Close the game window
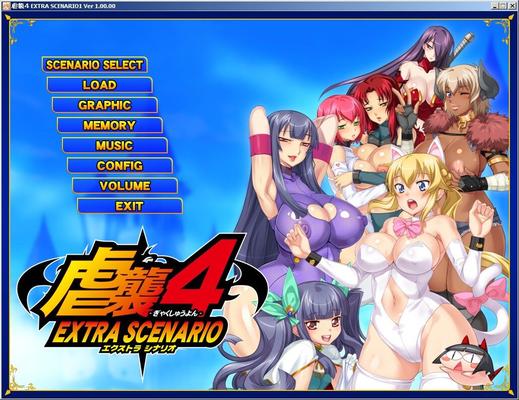The width and height of the screenshot is (519, 400). pos(511,6)
